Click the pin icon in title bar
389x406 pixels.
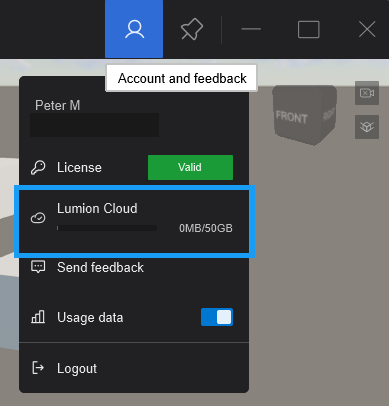[x=192, y=29]
